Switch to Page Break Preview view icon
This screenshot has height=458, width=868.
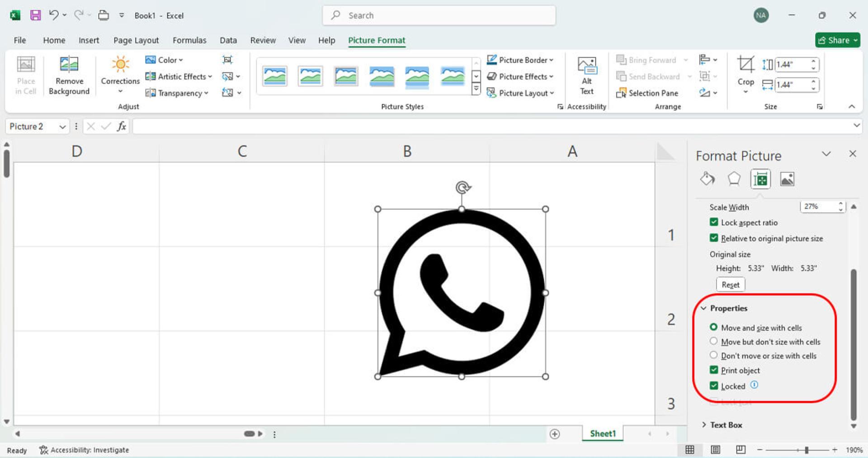[741, 449]
